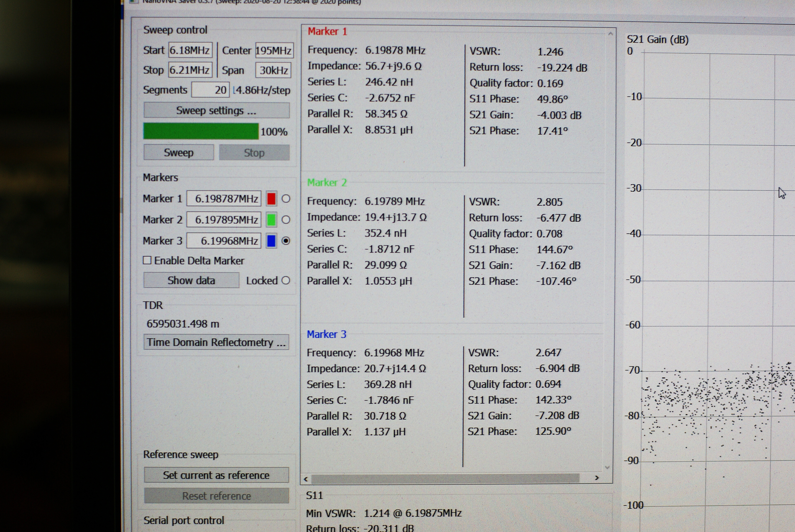Click the Reset reference button
This screenshot has height=532, width=795.
click(216, 496)
